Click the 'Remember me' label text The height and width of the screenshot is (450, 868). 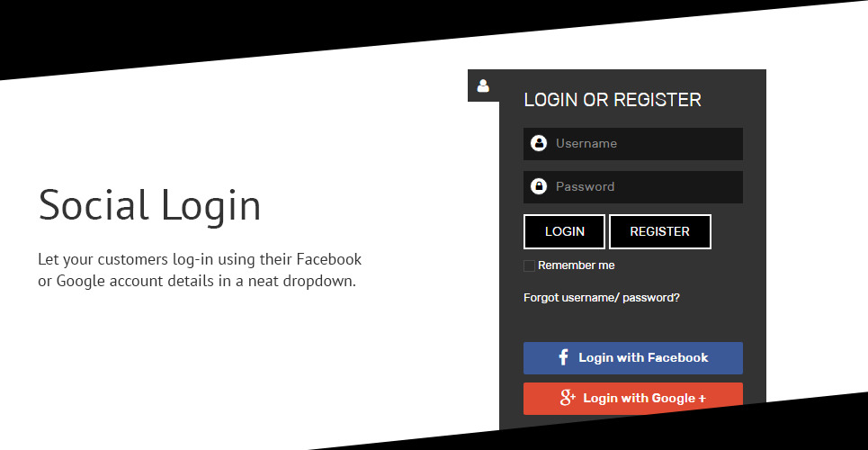click(577, 265)
